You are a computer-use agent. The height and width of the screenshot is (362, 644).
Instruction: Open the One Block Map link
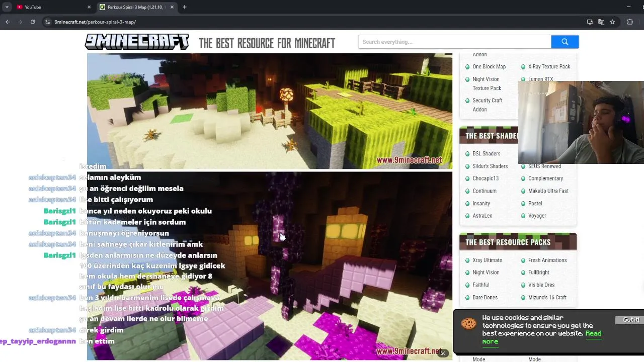tap(489, 66)
